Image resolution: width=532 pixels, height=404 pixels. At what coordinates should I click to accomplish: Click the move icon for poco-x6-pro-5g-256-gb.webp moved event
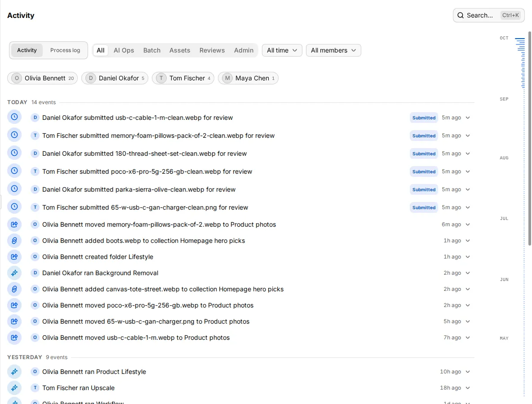pos(14,305)
